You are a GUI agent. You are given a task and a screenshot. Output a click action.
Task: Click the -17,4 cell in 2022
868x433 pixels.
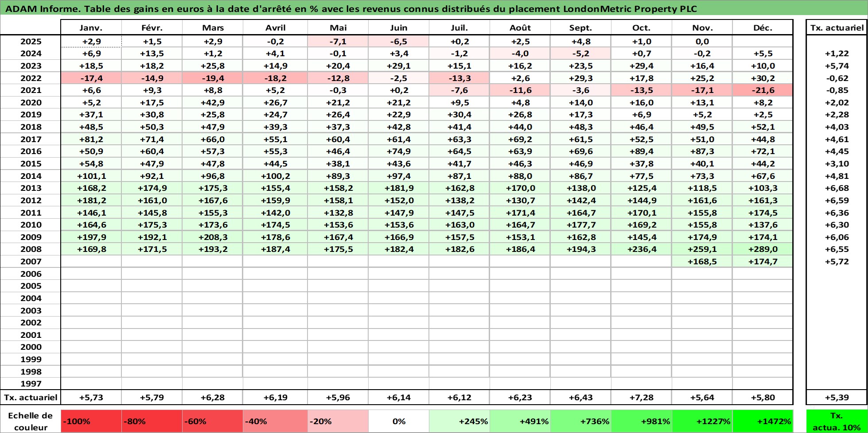point(91,78)
